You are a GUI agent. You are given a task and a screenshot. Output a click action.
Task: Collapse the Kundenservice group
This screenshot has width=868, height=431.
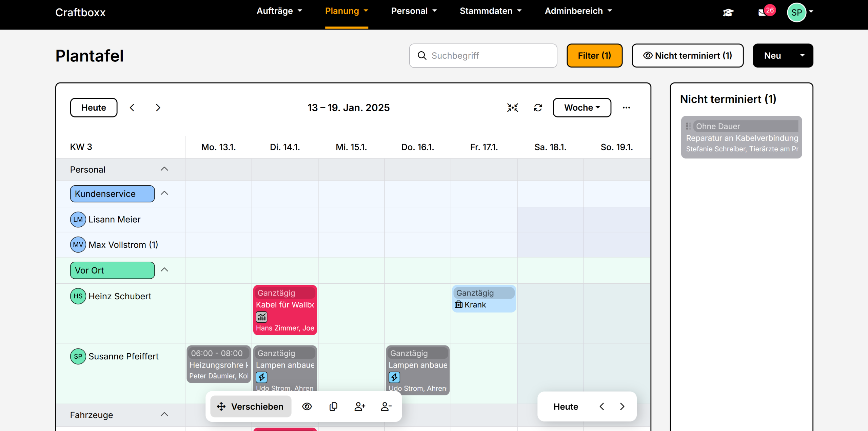point(164,193)
